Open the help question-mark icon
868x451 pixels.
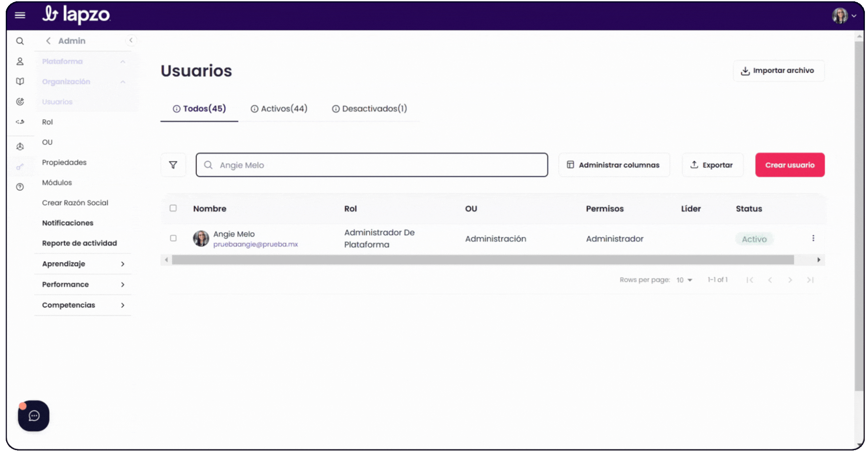20,187
